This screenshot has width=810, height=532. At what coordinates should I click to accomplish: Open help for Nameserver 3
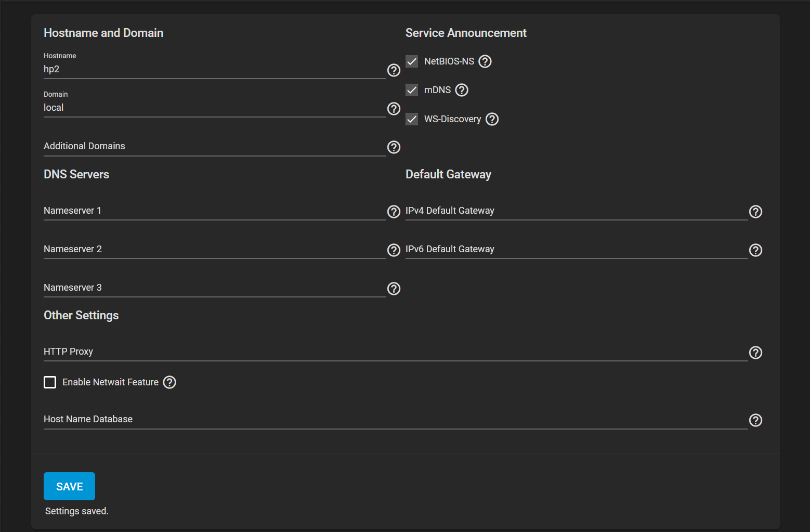click(x=394, y=289)
